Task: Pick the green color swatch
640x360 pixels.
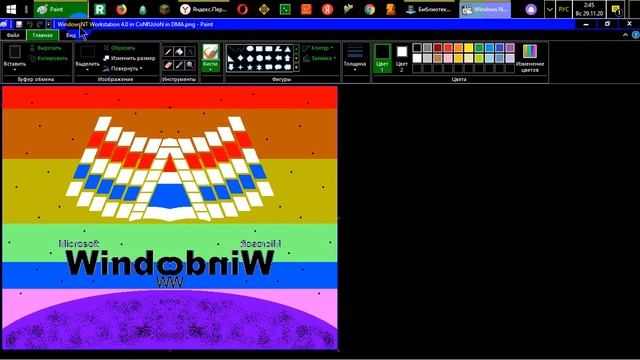Action: (x=479, y=48)
